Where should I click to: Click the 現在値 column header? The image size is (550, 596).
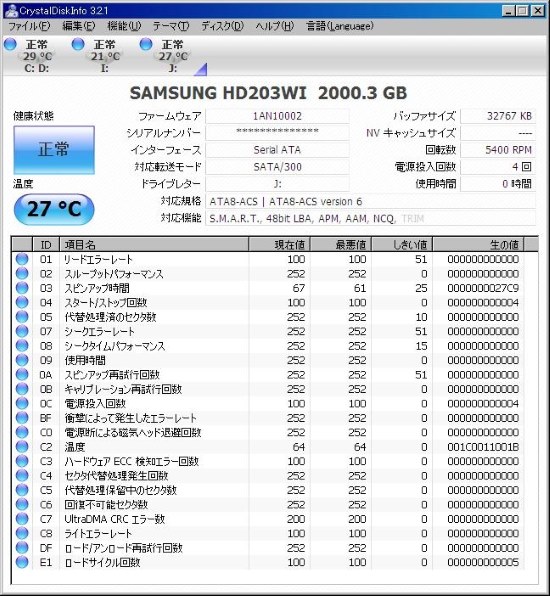click(279, 244)
